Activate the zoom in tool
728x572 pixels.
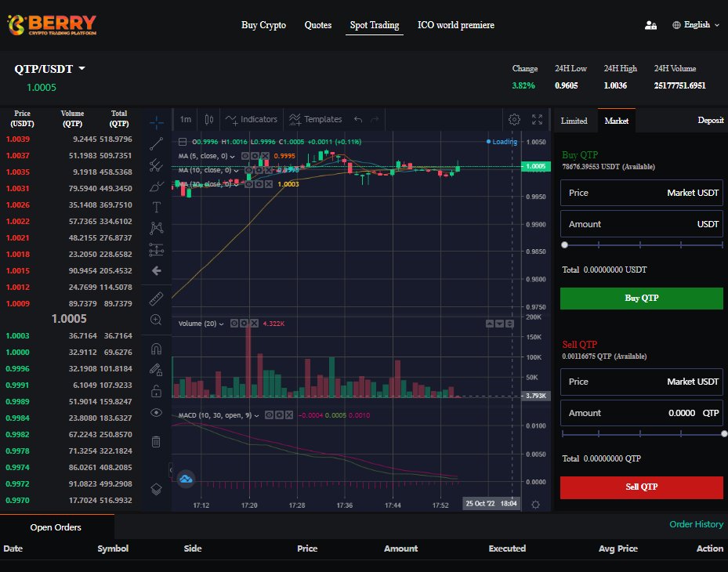click(x=156, y=320)
